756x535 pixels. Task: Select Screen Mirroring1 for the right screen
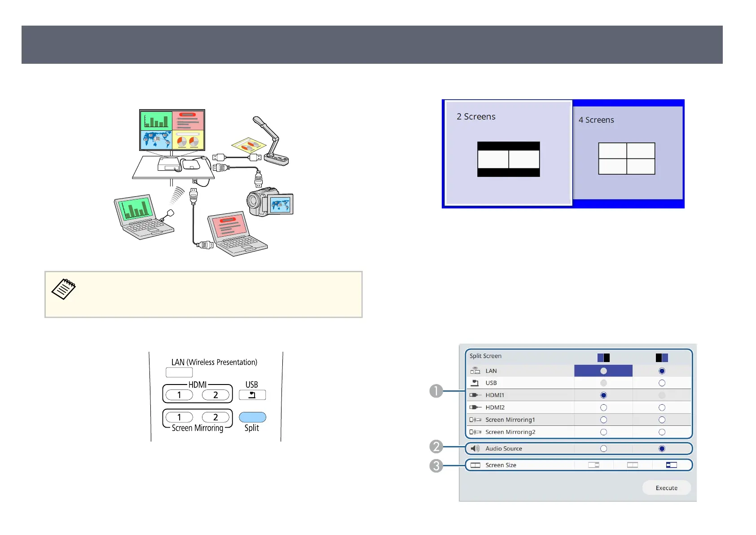point(662,420)
